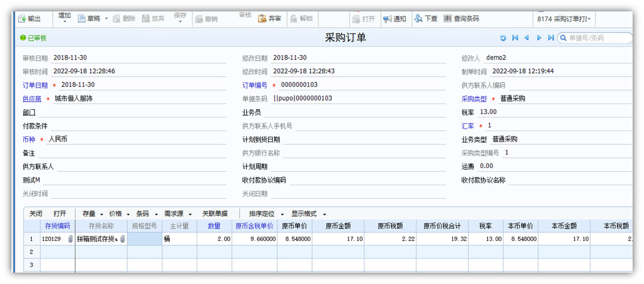
Task: Click the 解锁 unlock icon
Action: click(294, 19)
